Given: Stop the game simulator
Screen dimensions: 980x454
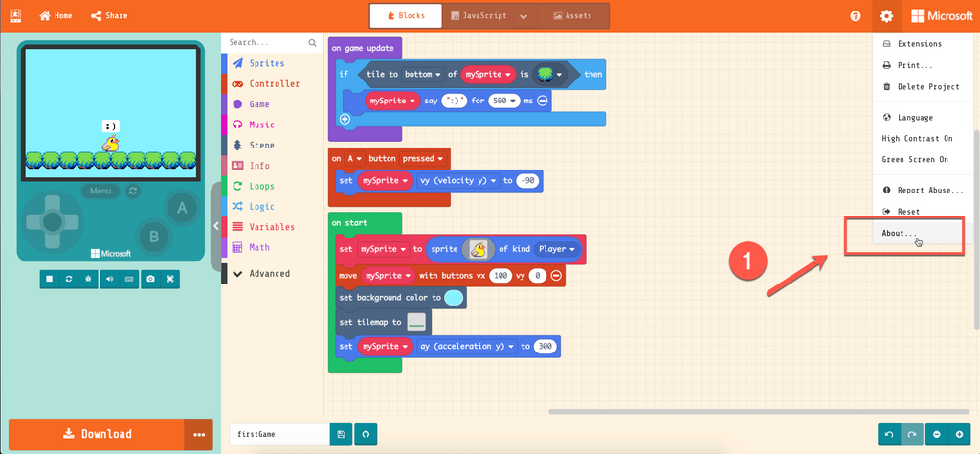Looking at the screenshot, I should point(48,279).
